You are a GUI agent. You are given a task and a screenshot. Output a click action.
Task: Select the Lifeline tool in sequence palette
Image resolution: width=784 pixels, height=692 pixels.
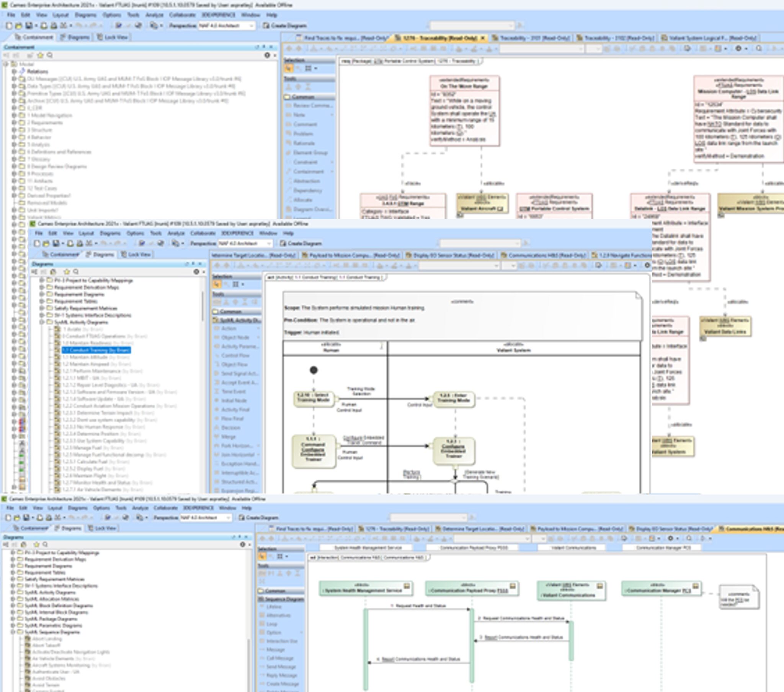point(273,607)
